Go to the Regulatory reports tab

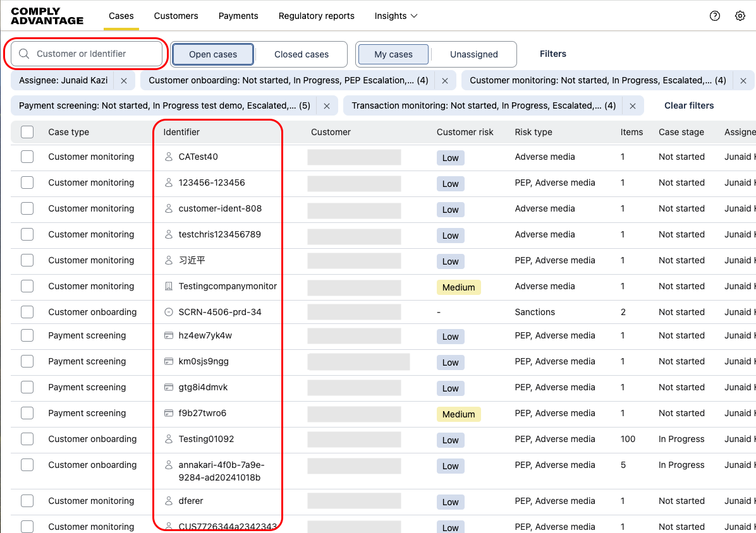pyautogui.click(x=316, y=16)
